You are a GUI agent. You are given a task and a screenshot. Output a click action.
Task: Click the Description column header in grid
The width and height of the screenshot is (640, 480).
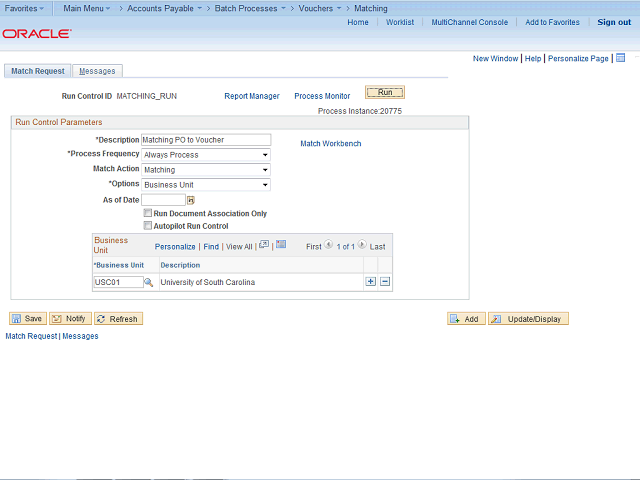tap(180, 265)
